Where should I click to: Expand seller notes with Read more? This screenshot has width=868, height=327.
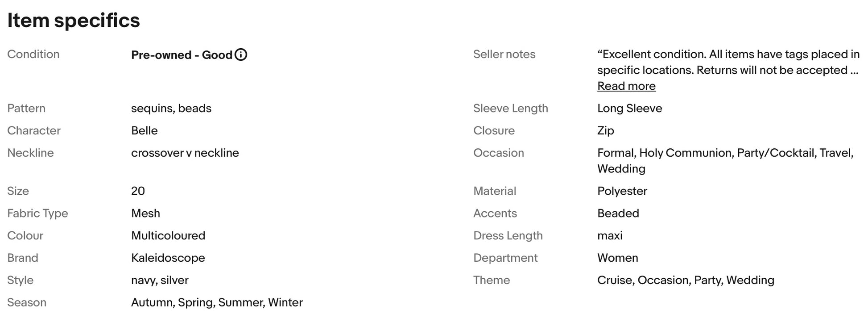click(626, 86)
